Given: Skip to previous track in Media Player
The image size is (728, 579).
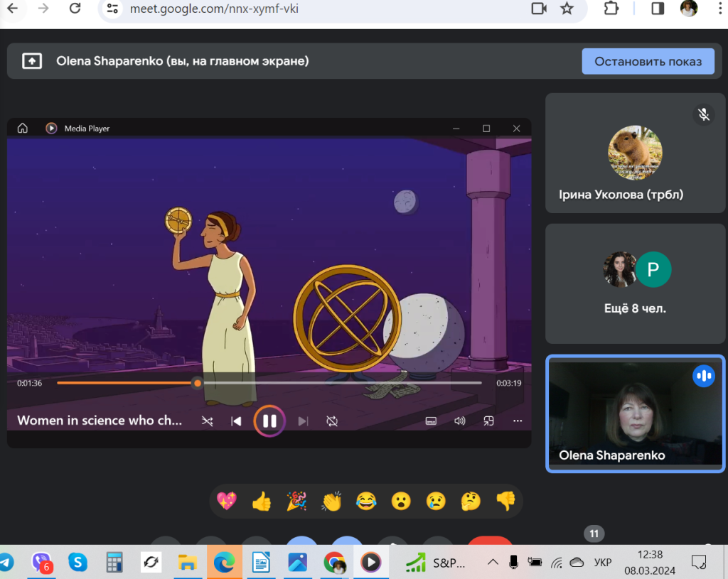Looking at the screenshot, I should click(x=236, y=421).
